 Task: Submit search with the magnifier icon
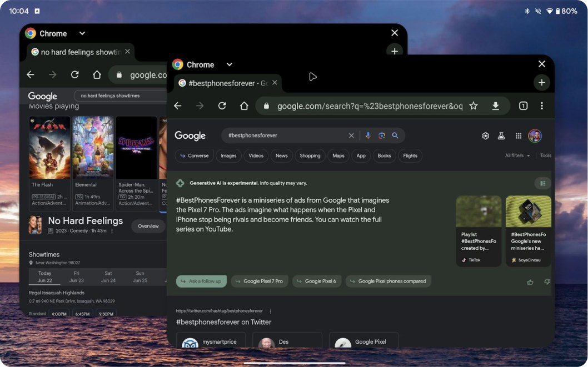click(x=395, y=135)
